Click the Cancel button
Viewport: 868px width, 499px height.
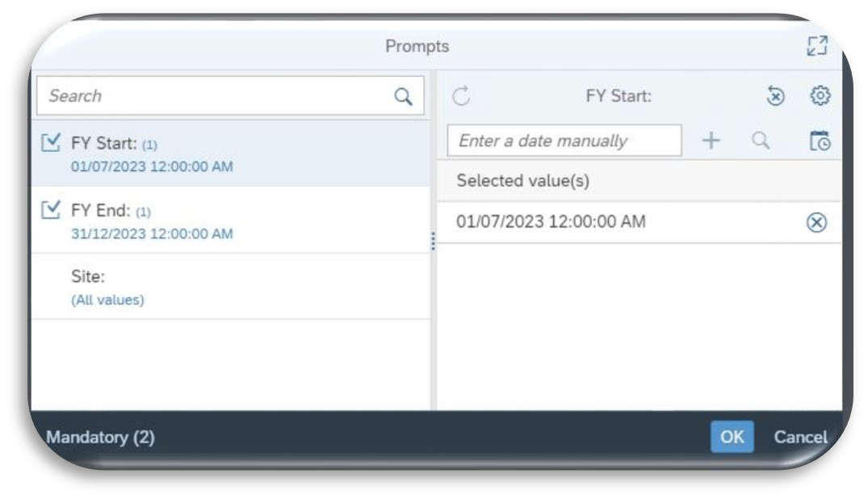click(x=800, y=437)
